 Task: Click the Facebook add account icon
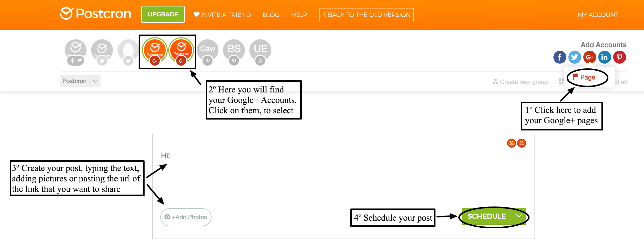(x=559, y=57)
